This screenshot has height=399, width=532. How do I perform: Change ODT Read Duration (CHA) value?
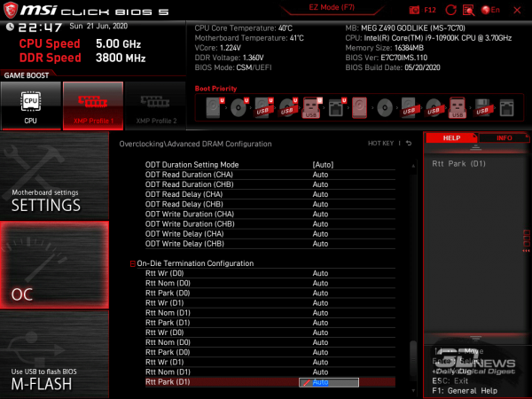321,175
